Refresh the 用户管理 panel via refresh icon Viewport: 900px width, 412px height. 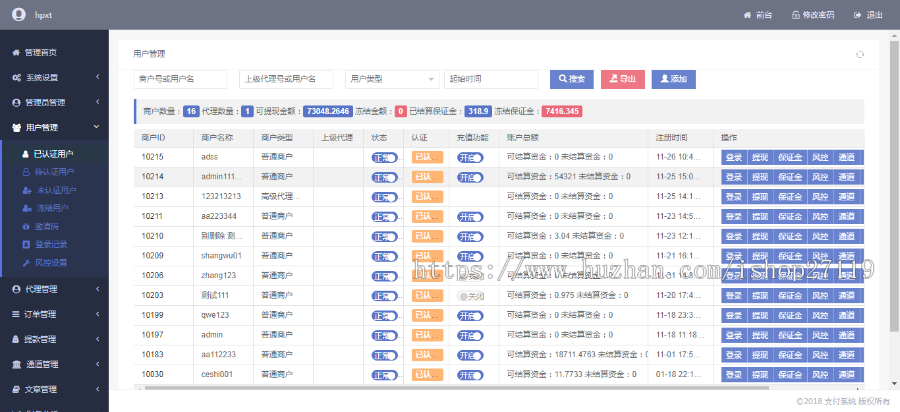[x=860, y=55]
